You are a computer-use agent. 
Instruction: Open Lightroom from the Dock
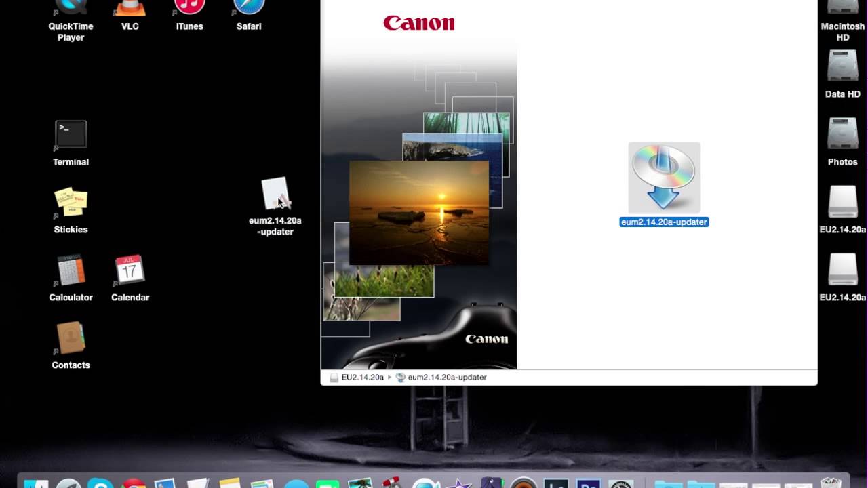pyautogui.click(x=556, y=483)
